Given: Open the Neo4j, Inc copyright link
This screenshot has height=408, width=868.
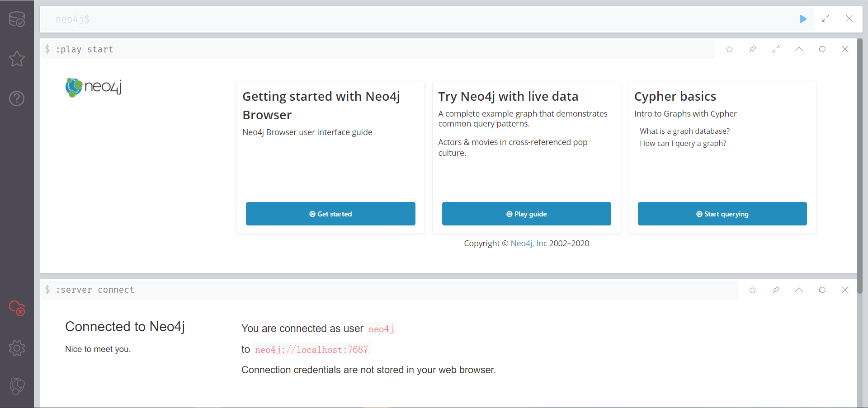Looking at the screenshot, I should tap(528, 243).
